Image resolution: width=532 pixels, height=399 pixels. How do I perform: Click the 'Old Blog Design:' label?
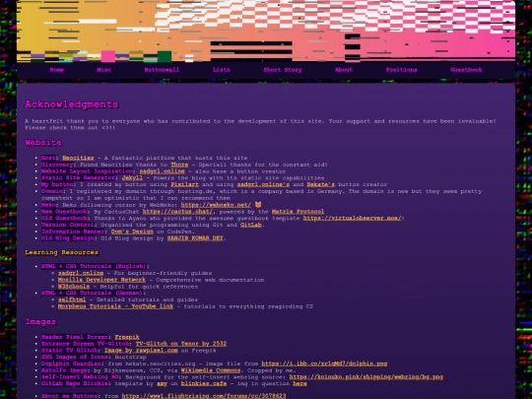point(69,238)
